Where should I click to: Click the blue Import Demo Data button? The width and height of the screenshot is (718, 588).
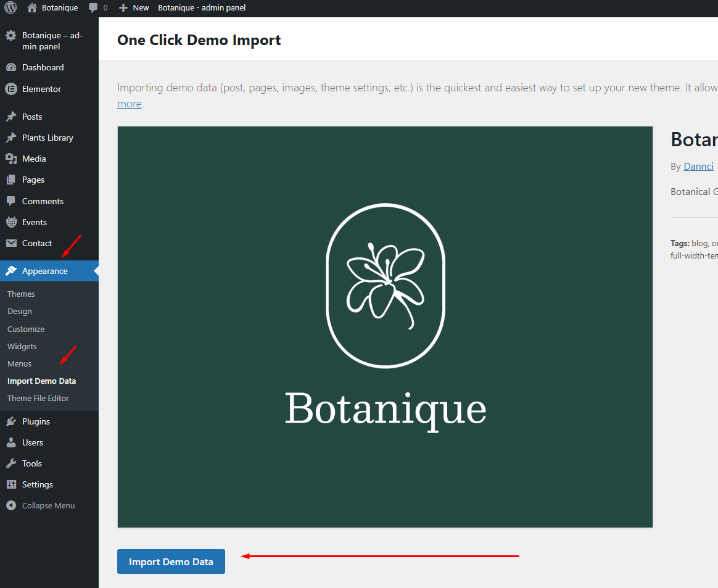click(171, 561)
